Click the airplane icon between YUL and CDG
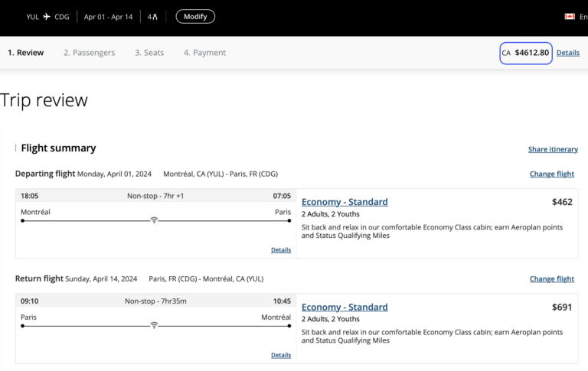This screenshot has width=588, height=371. (x=47, y=16)
